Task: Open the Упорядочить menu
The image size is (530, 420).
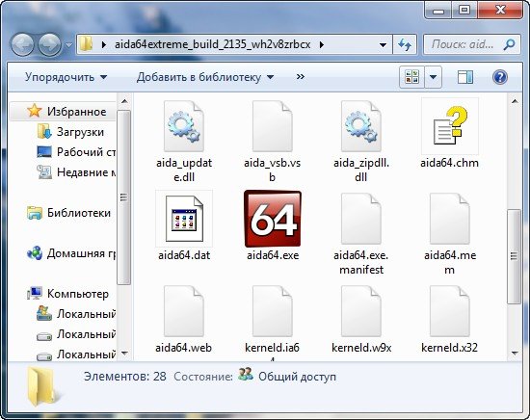Action: [x=66, y=77]
